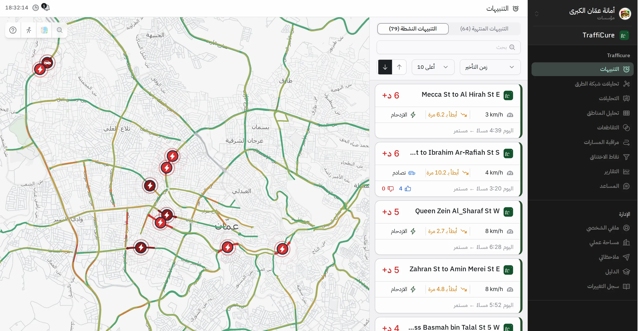This screenshot has width=644, height=331.
Task: Click the TraffiCure tc logo in sidebar
Action: [624, 35]
